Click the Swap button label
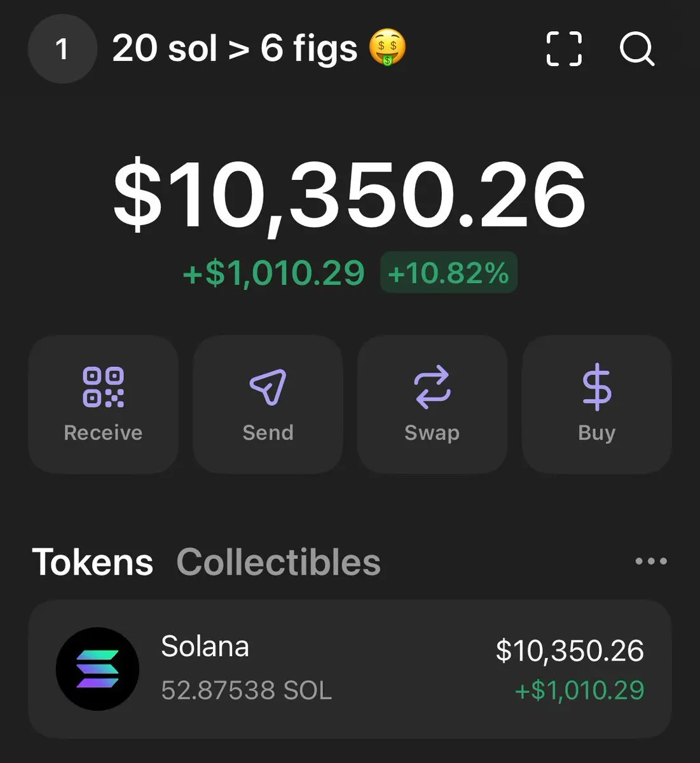This screenshot has width=700, height=763. [432, 434]
